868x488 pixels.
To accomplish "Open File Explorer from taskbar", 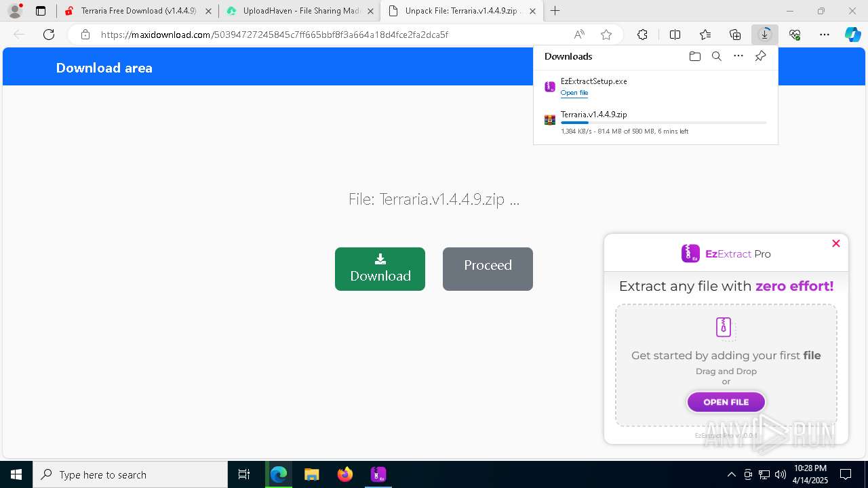I will tap(312, 474).
